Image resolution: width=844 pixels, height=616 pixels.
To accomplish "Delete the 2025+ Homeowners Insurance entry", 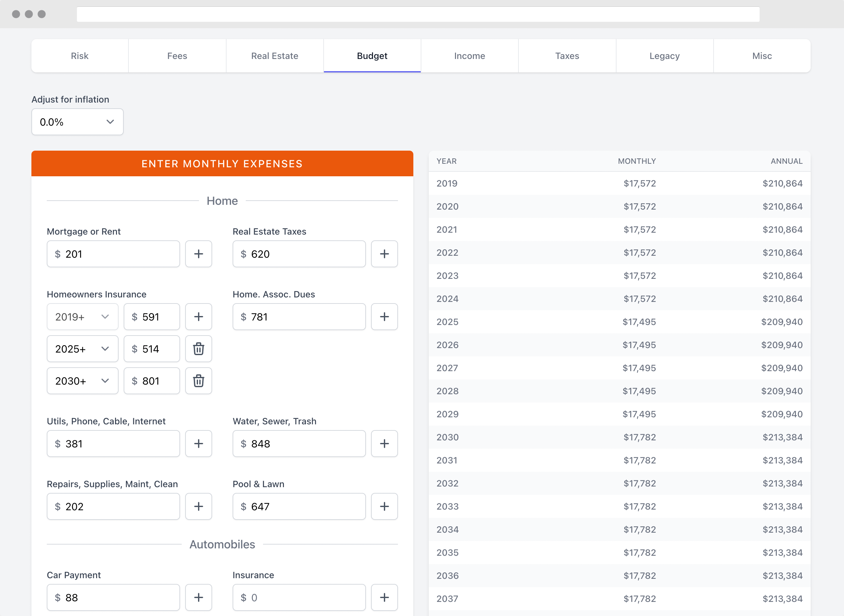I will tap(198, 349).
